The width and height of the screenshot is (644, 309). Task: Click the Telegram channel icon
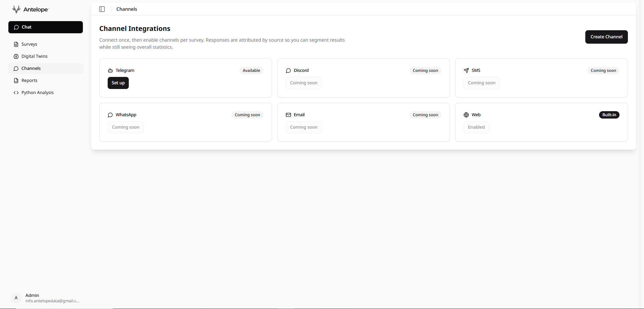[110, 70]
